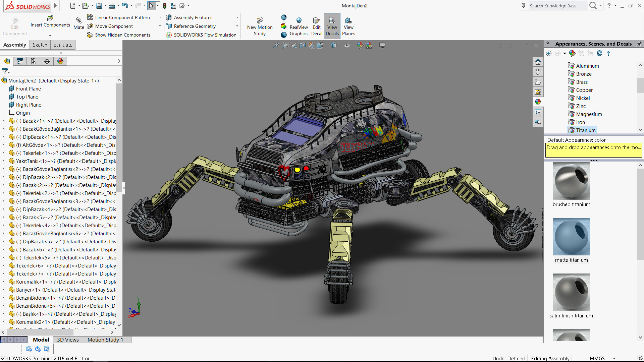The image size is (644, 362).
Task: Select the matte titanium appearance swatch
Action: pyautogui.click(x=571, y=237)
